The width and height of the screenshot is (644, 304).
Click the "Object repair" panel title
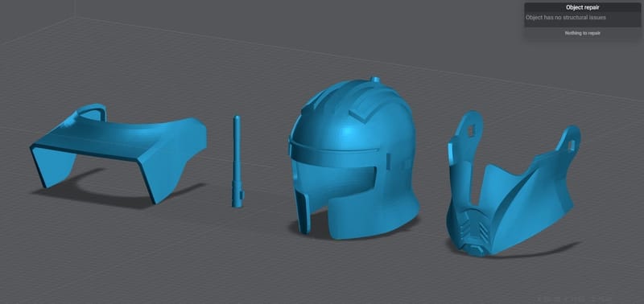click(x=582, y=7)
